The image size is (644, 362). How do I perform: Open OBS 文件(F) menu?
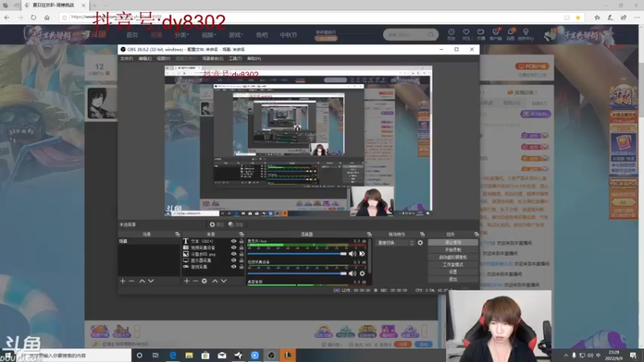pos(126,59)
